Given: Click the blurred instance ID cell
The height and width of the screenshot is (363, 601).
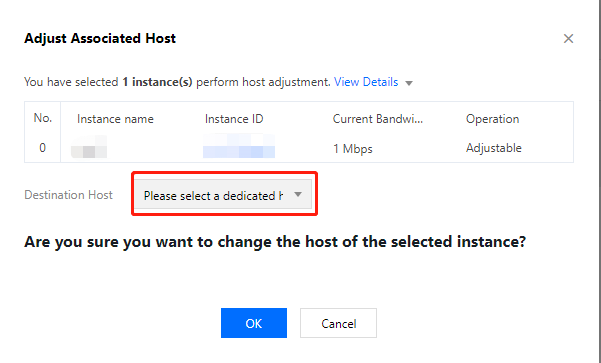Looking at the screenshot, I should 239,146.
